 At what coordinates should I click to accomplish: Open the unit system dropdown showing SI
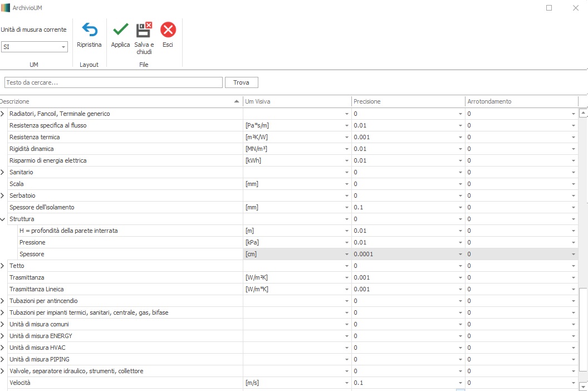click(x=63, y=47)
